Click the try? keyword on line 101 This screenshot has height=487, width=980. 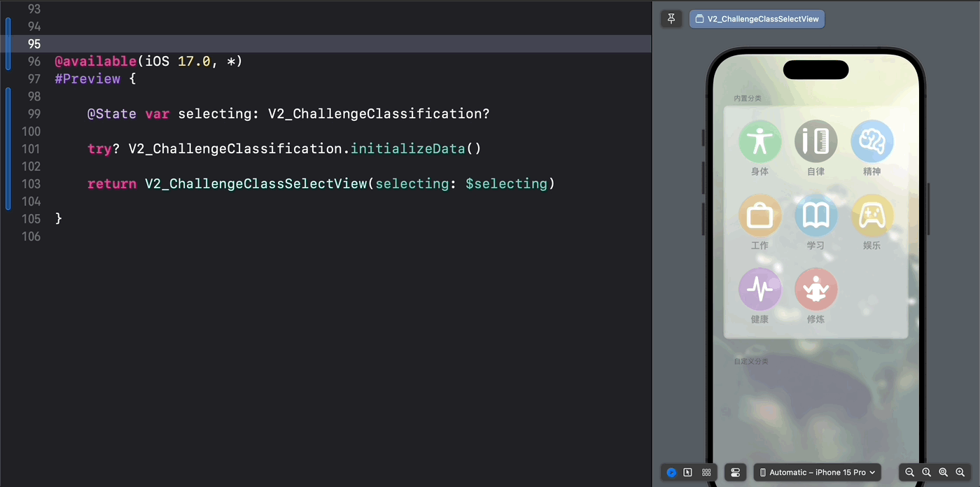click(x=104, y=149)
